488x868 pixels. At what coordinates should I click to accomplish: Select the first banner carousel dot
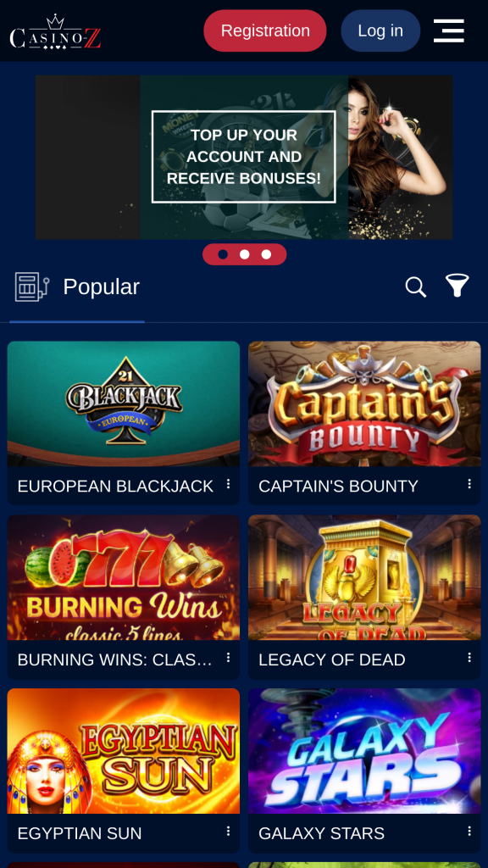tap(223, 254)
